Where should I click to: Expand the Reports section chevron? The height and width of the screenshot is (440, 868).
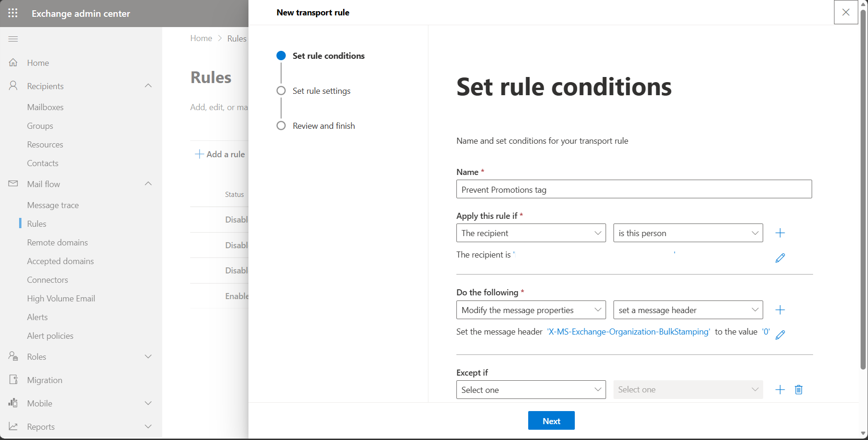coord(148,426)
